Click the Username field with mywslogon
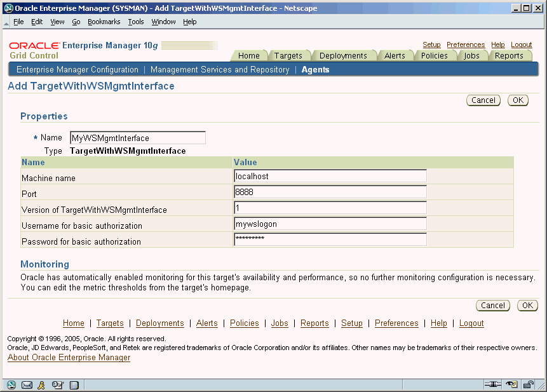The image size is (547, 392). coord(330,224)
